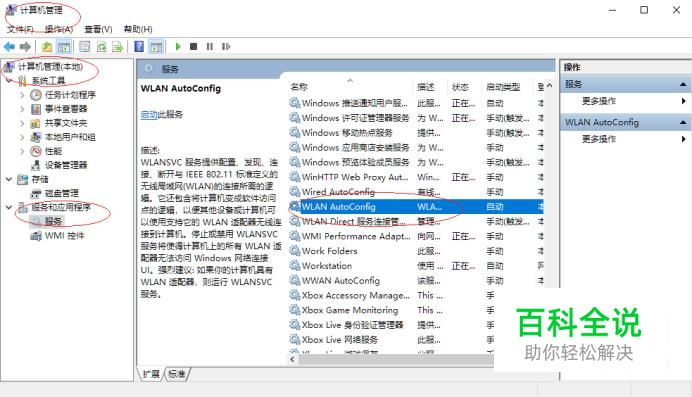Screen dimensions: 692x397
Task: Expand the 共享文件夹 node arrow
Action: (x=22, y=123)
